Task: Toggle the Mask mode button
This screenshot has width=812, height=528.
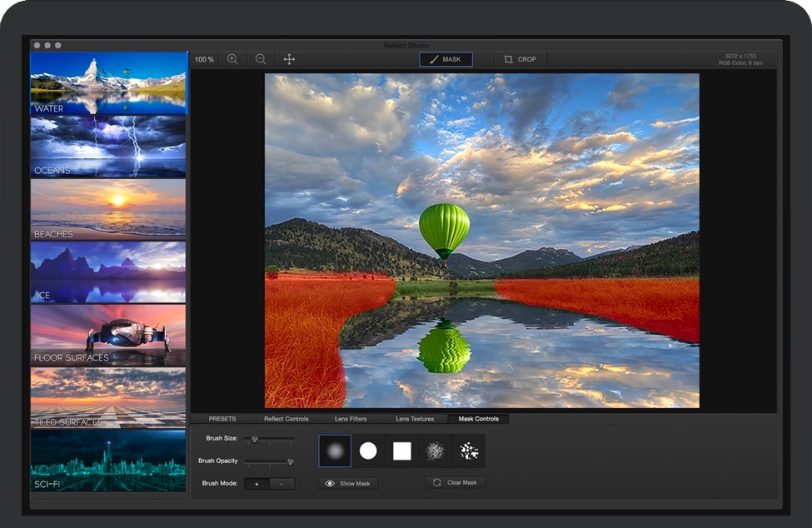Action: tap(446, 59)
